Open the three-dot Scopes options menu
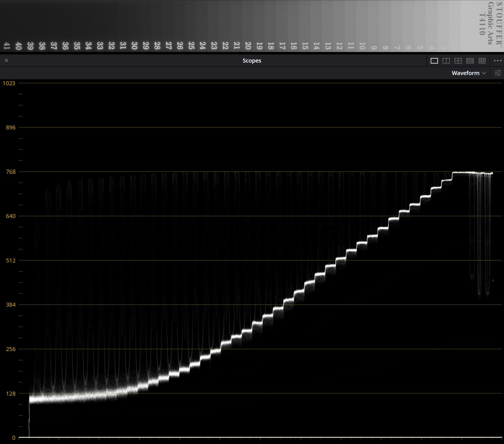The width and height of the screenshot is (504, 444). click(x=497, y=61)
